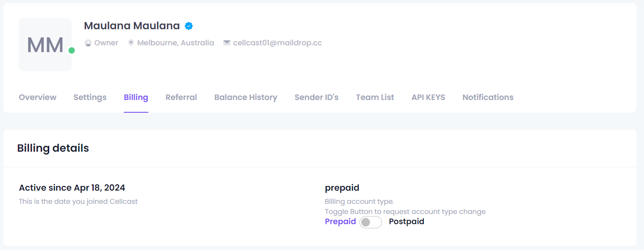Image resolution: width=644 pixels, height=250 pixels.
Task: Click the blue verified badge icon
Action: coord(189,26)
